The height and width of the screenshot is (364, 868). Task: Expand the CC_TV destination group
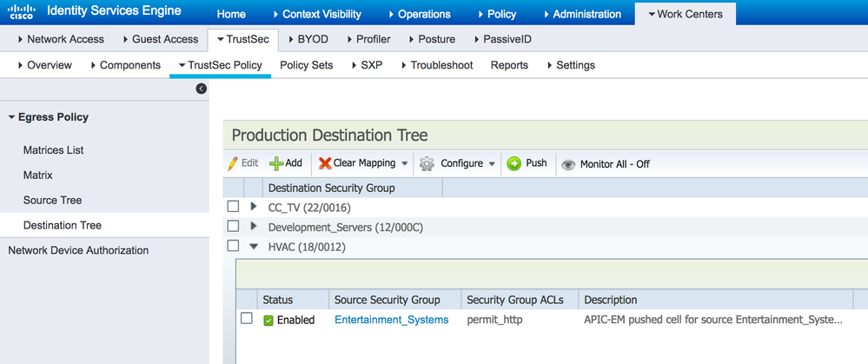254,207
